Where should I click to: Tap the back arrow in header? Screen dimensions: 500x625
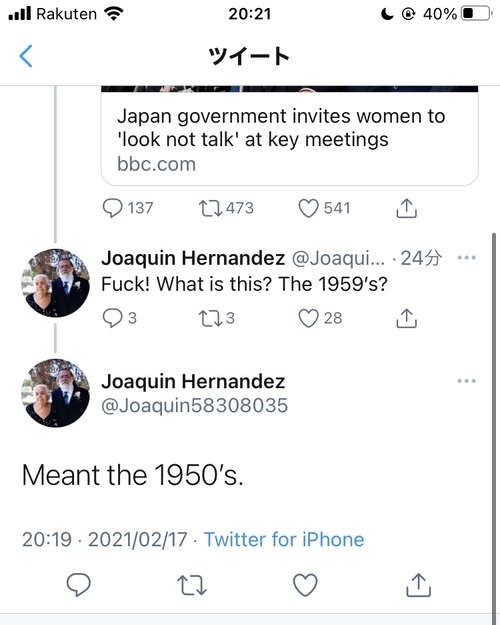point(26,56)
